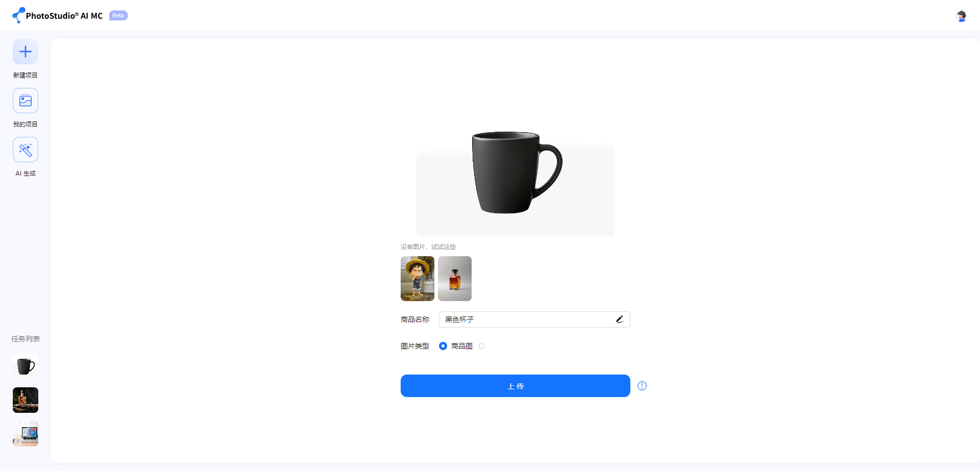Click the 上传 upload button

click(x=516, y=386)
